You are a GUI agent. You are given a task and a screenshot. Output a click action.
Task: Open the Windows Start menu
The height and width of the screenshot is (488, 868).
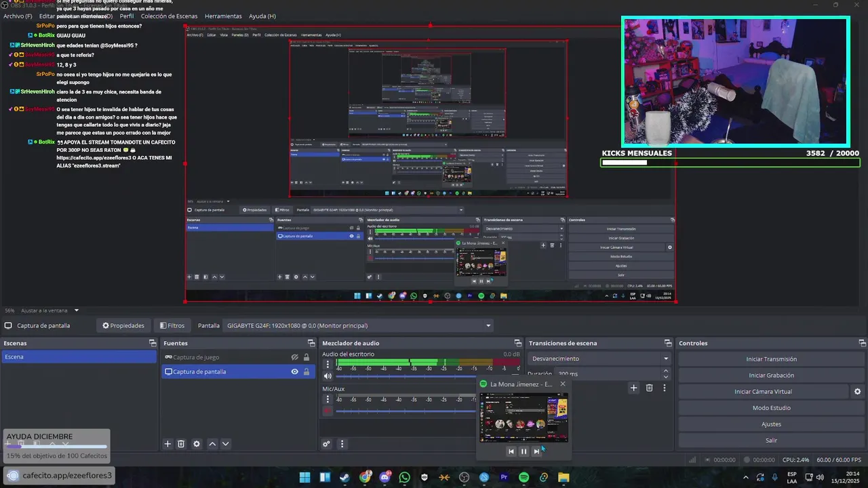coord(304,477)
